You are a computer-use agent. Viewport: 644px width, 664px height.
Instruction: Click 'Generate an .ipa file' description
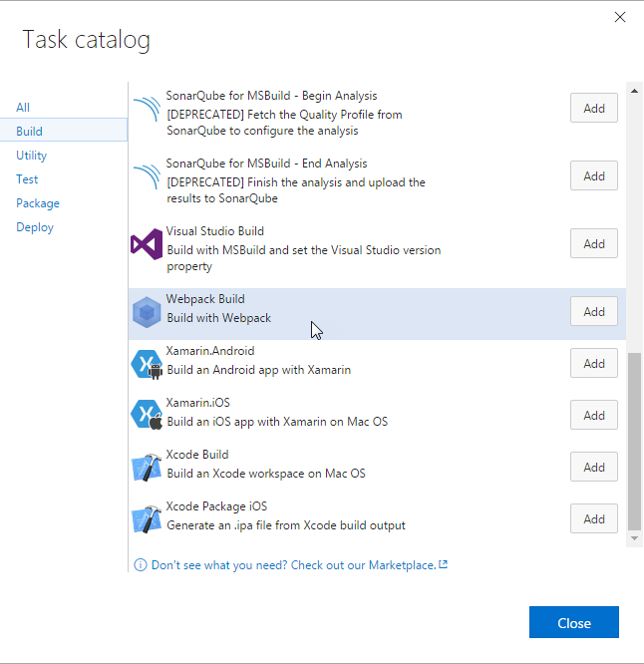[286, 525]
